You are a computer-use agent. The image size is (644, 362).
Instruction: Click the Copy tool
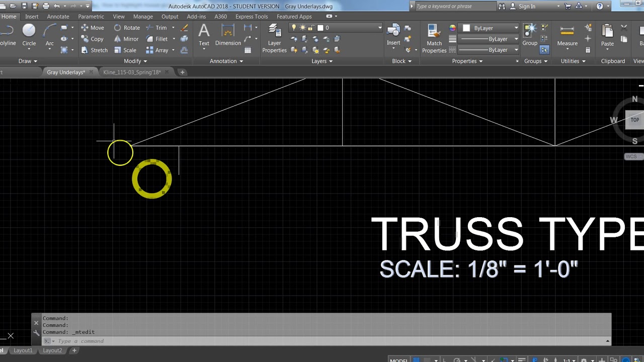pyautogui.click(x=92, y=39)
